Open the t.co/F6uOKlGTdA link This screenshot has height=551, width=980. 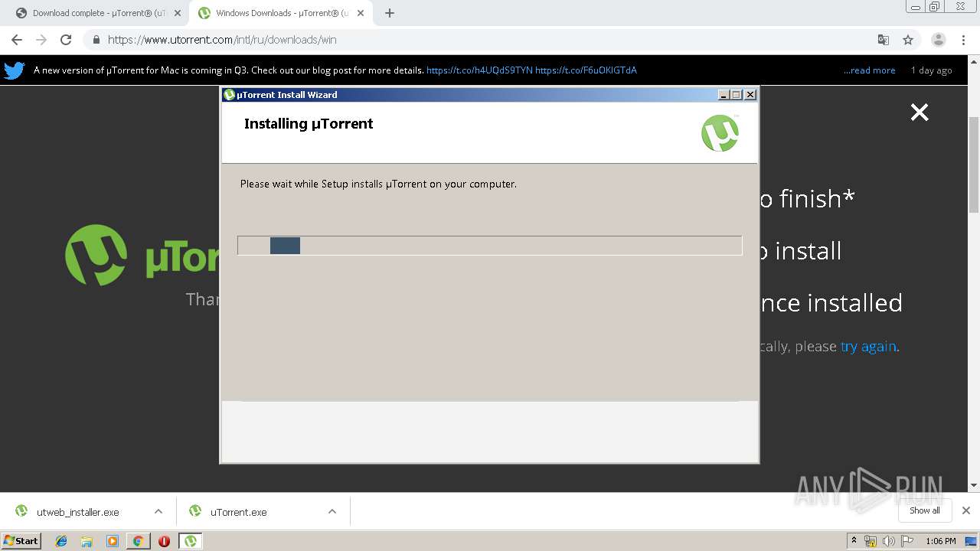point(586,70)
